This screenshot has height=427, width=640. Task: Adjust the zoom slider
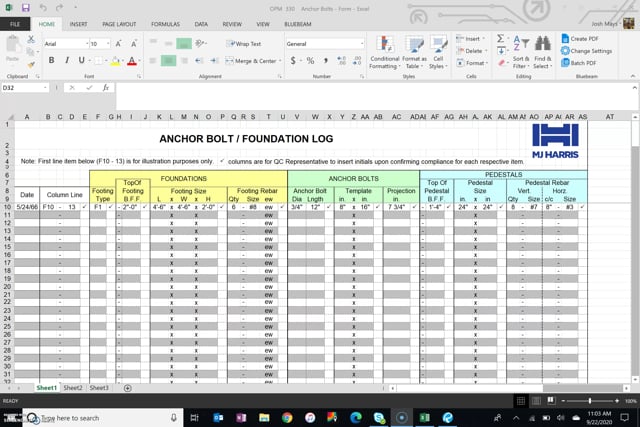[x=590, y=401]
